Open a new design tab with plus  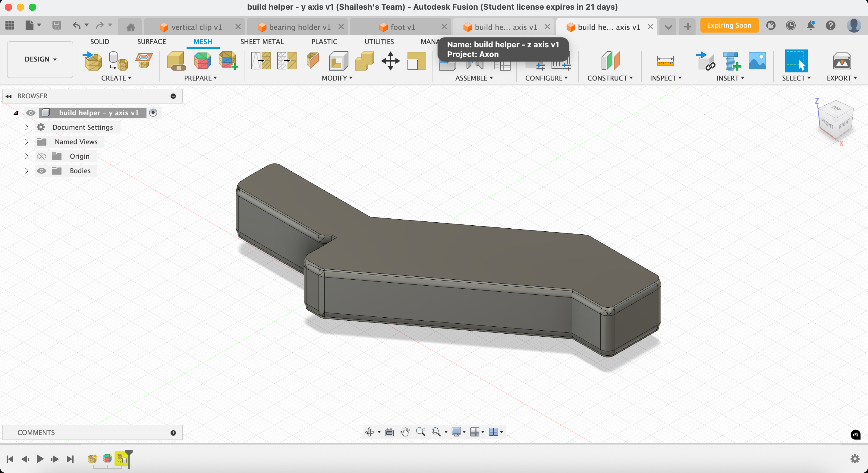tap(687, 26)
